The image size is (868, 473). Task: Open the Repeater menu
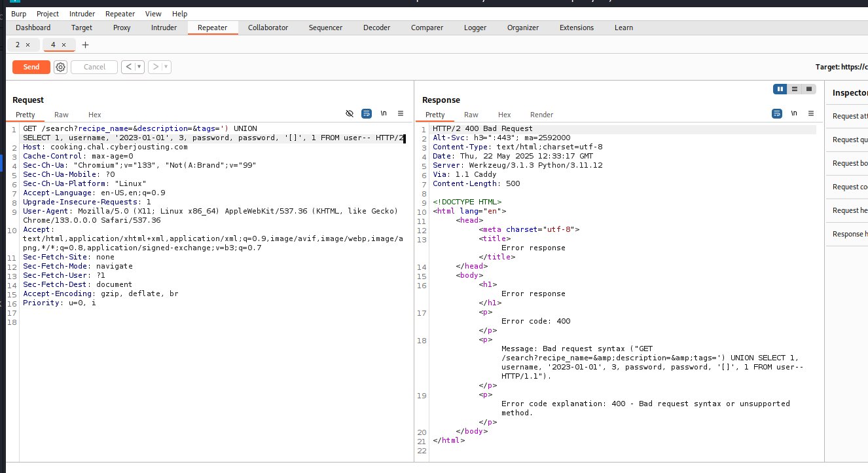tap(120, 14)
